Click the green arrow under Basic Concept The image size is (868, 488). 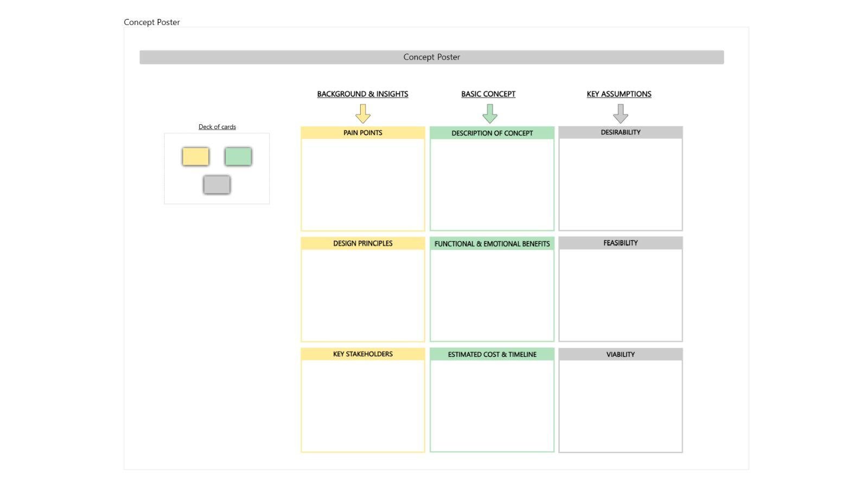click(490, 113)
